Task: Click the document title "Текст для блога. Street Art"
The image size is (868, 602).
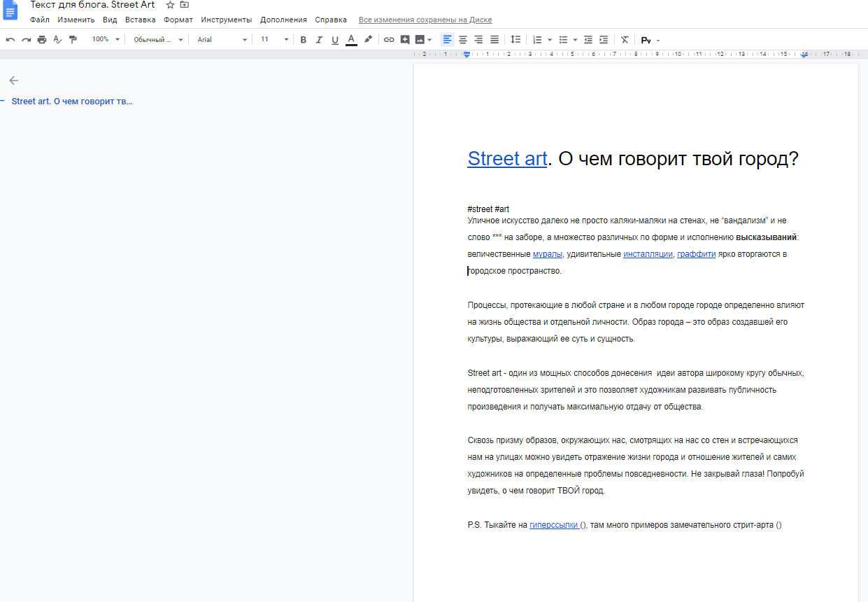Action: (x=92, y=5)
